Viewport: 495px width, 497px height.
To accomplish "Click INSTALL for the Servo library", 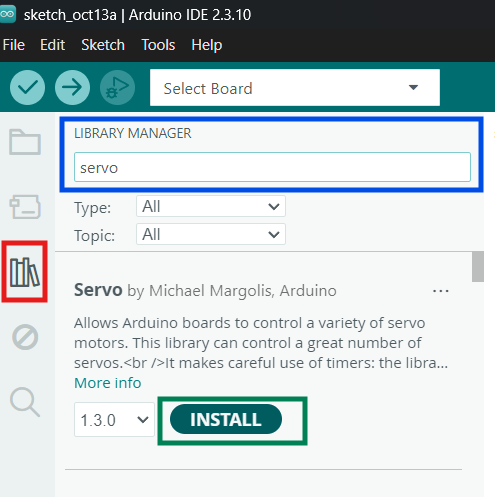I will pos(226,419).
